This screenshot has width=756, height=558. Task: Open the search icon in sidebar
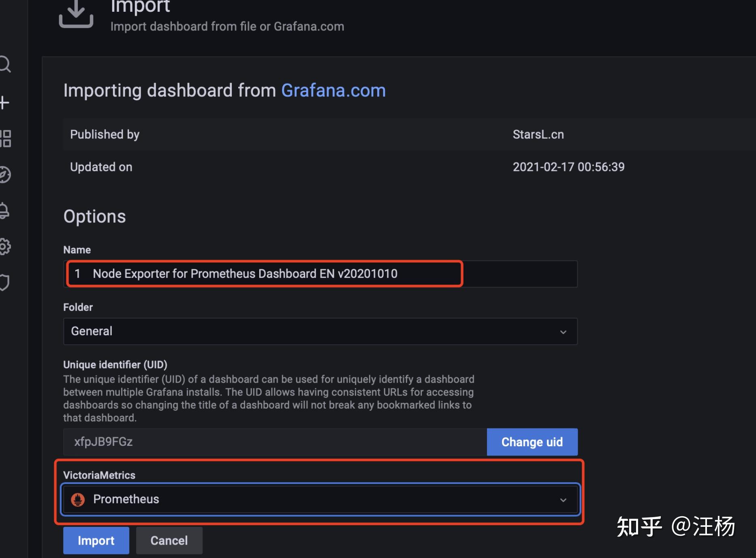5,64
